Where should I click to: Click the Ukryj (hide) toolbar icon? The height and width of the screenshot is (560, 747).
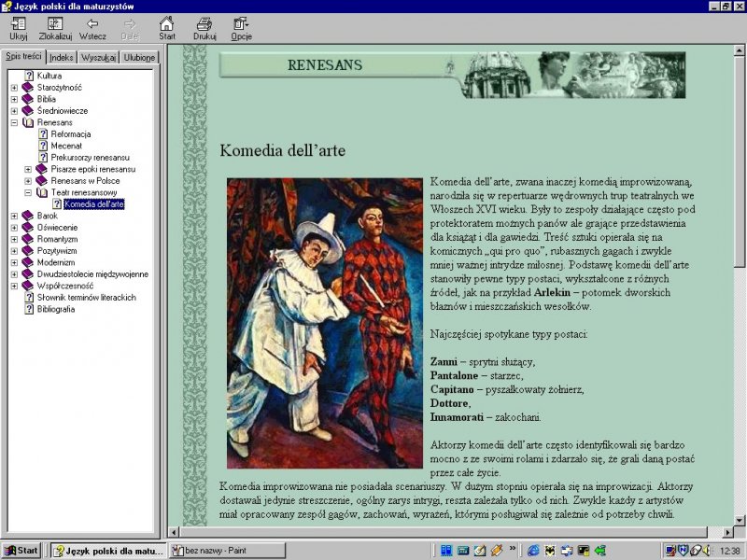(x=18, y=24)
